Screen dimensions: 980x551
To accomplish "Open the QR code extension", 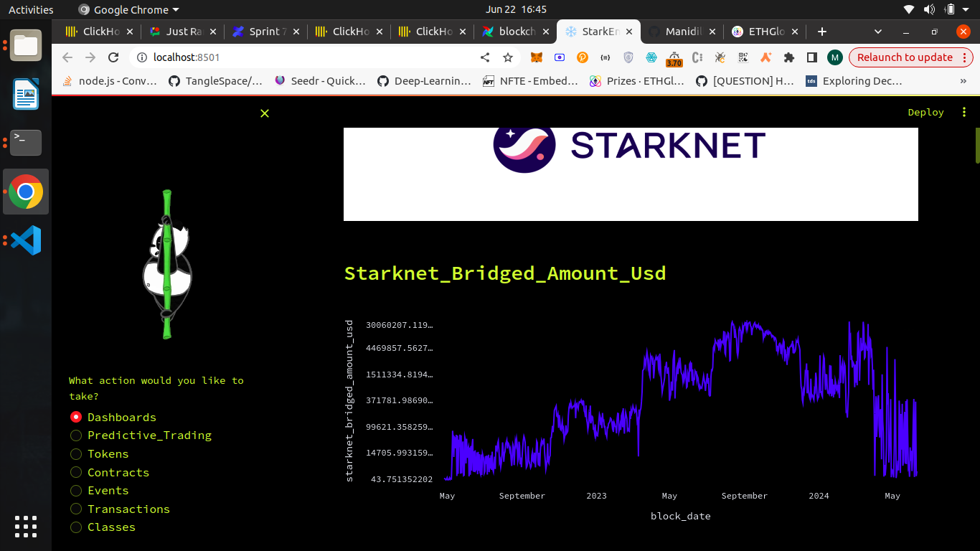I will (x=743, y=57).
